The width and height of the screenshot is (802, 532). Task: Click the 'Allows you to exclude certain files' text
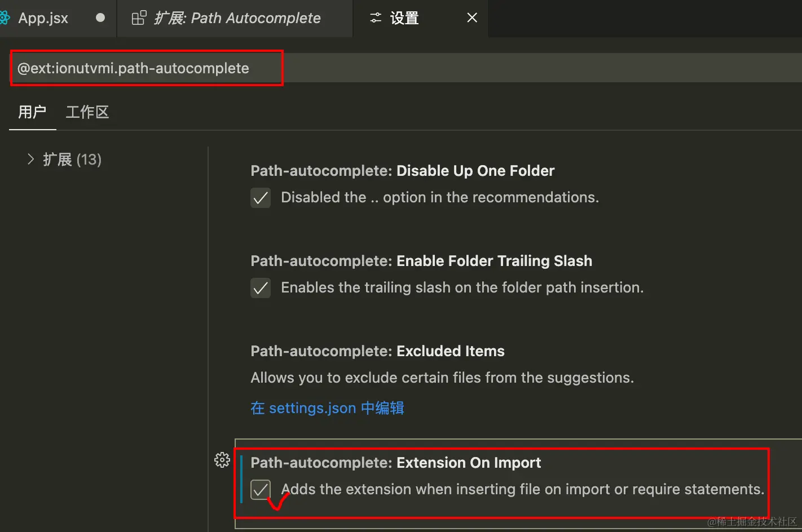[442, 378]
